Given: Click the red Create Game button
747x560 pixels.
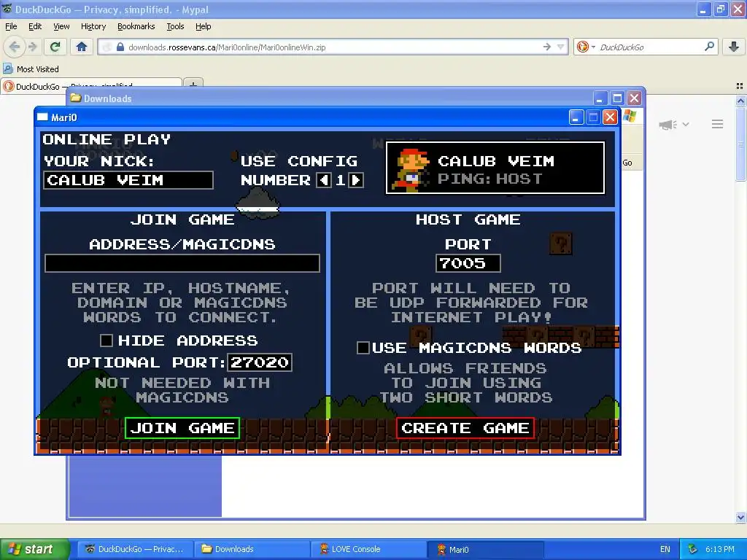Looking at the screenshot, I should (x=465, y=427).
